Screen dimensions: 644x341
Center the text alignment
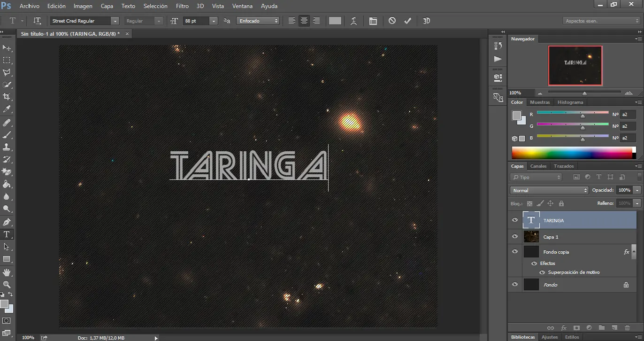(x=304, y=21)
